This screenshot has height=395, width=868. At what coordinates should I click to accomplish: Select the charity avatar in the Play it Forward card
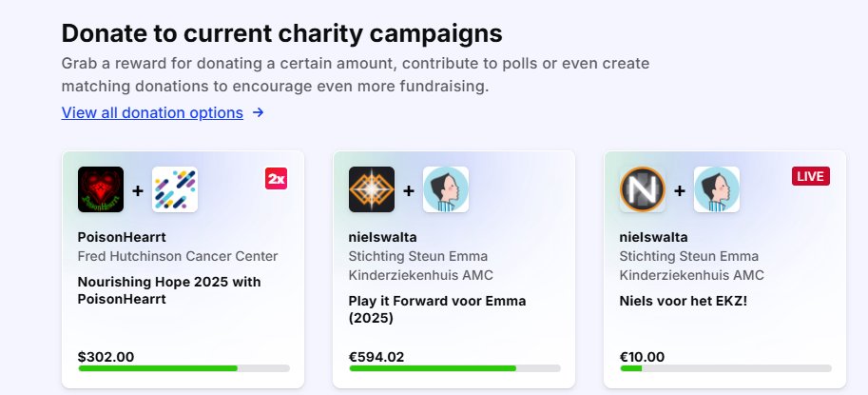446,189
